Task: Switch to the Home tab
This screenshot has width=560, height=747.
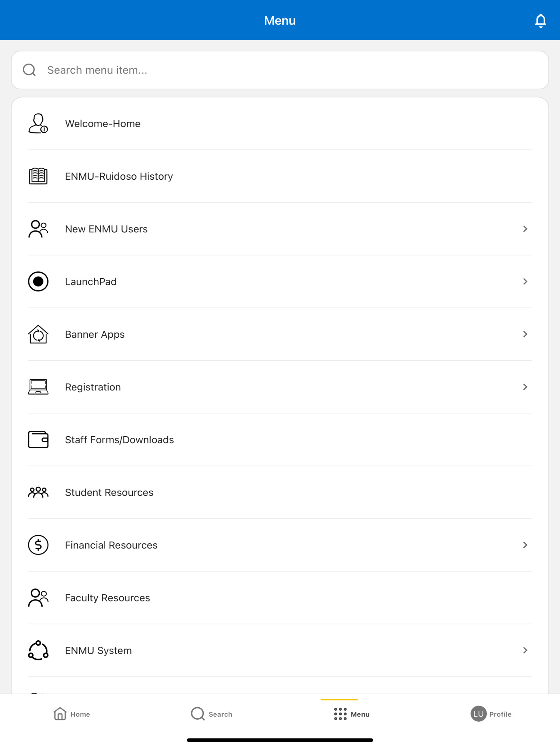Action: tap(72, 714)
